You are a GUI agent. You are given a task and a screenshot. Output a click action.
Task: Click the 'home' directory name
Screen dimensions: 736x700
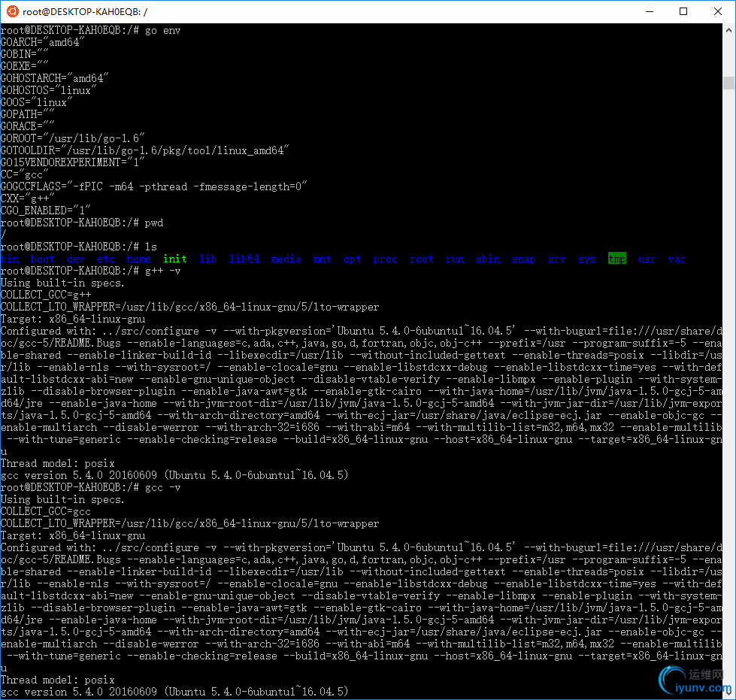pyautogui.click(x=138, y=259)
